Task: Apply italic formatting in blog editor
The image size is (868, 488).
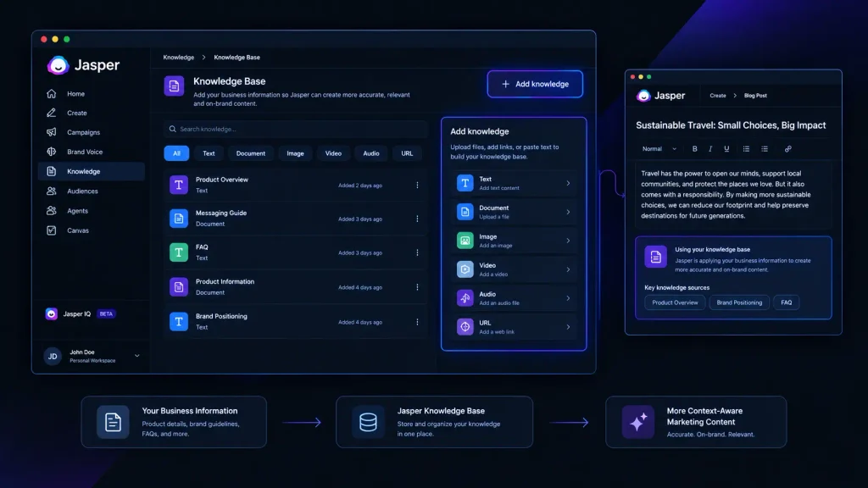Action: pyautogui.click(x=710, y=149)
